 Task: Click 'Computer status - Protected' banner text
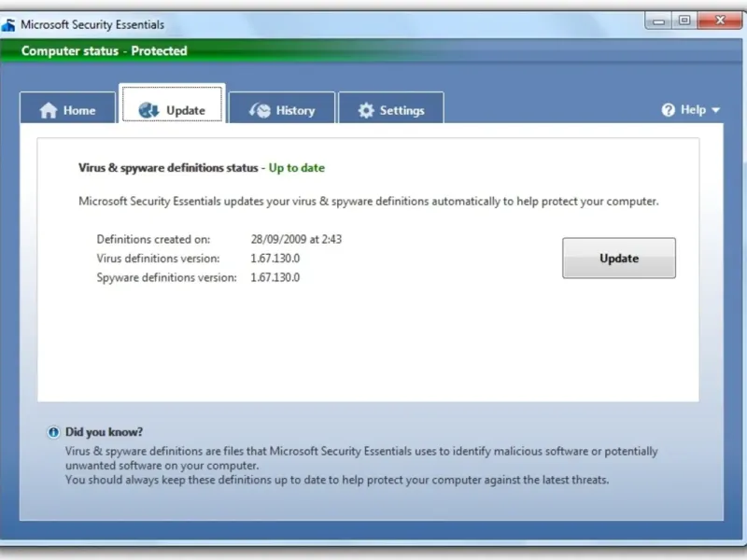click(105, 51)
